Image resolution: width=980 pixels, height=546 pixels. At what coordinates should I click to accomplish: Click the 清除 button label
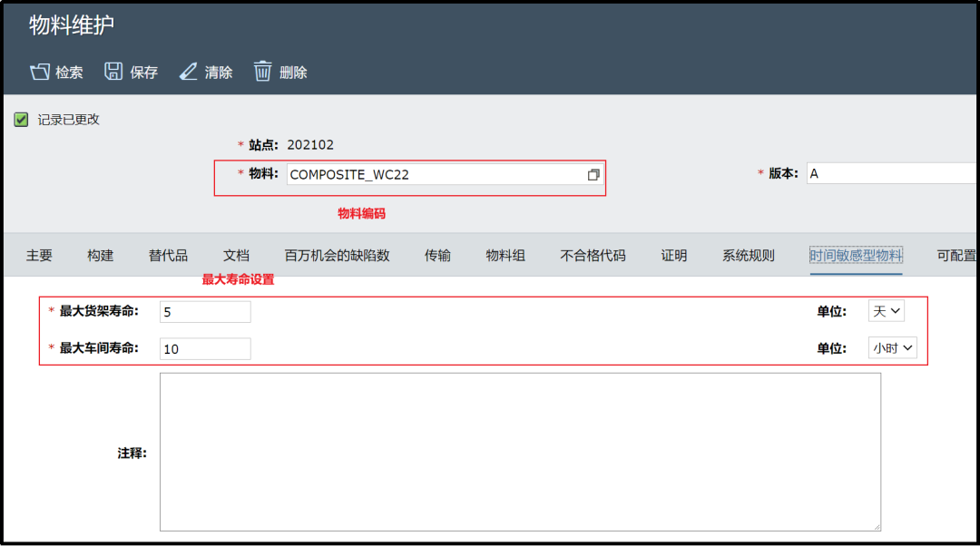point(219,73)
